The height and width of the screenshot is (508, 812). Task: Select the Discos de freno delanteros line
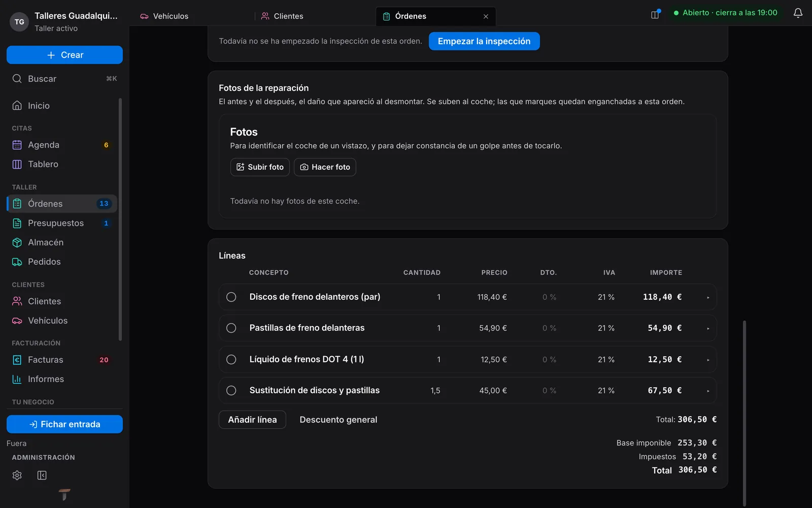[231, 297]
